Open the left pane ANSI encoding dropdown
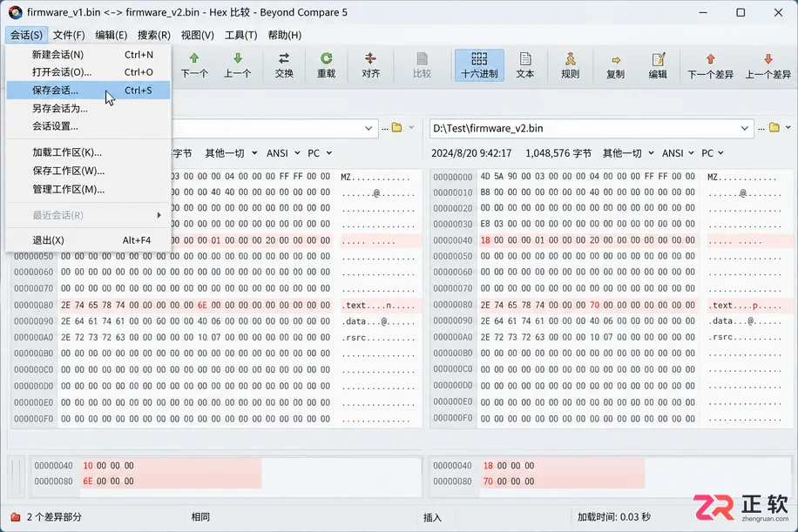This screenshot has height=532, width=798. click(283, 153)
